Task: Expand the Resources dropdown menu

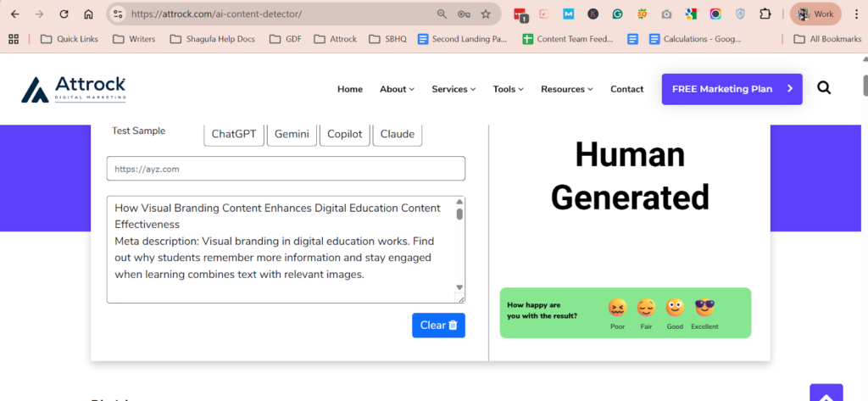Action: tap(567, 89)
